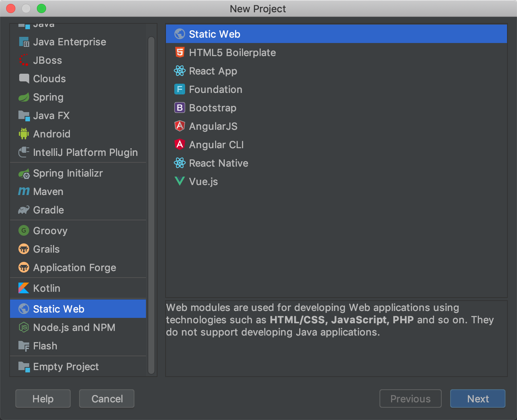Viewport: 517px width, 420px height.
Task: Click the Android robot icon
Action: pyautogui.click(x=24, y=134)
